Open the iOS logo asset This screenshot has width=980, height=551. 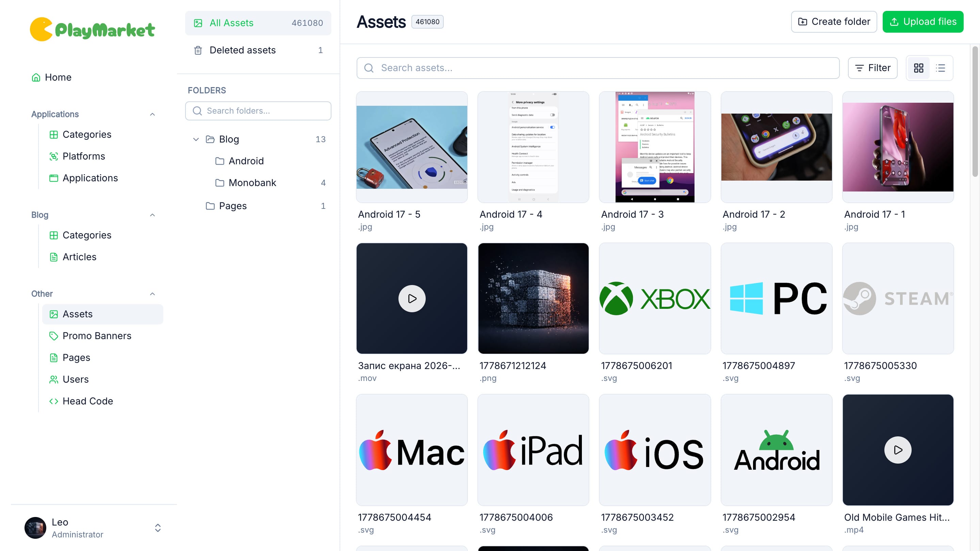[655, 450]
